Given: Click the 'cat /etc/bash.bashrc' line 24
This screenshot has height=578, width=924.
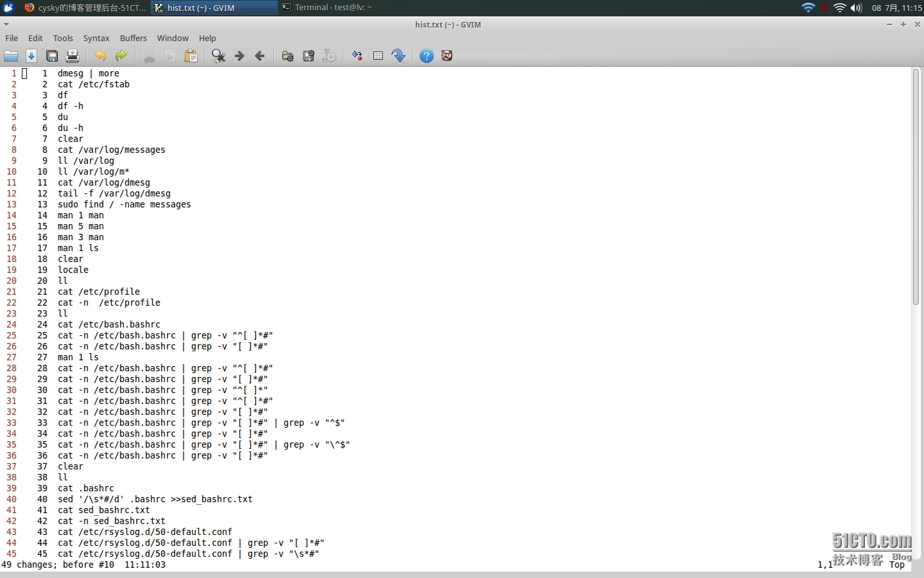Looking at the screenshot, I should coord(109,324).
